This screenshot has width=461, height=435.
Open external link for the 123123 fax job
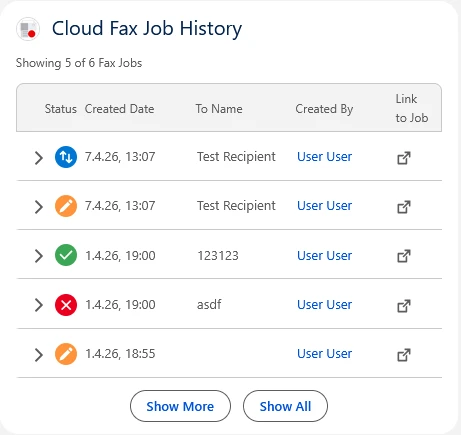pos(404,256)
